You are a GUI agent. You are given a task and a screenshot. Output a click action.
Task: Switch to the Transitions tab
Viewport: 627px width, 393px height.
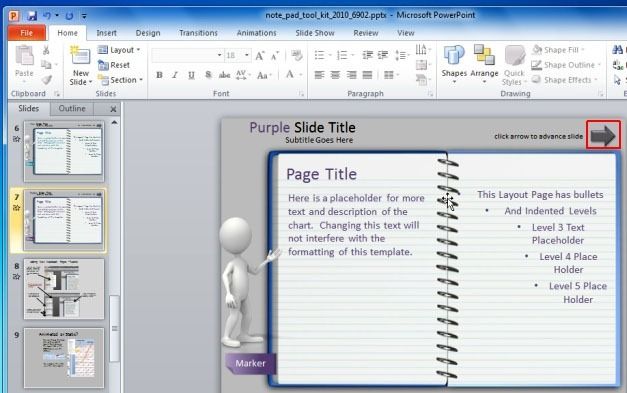click(x=198, y=33)
